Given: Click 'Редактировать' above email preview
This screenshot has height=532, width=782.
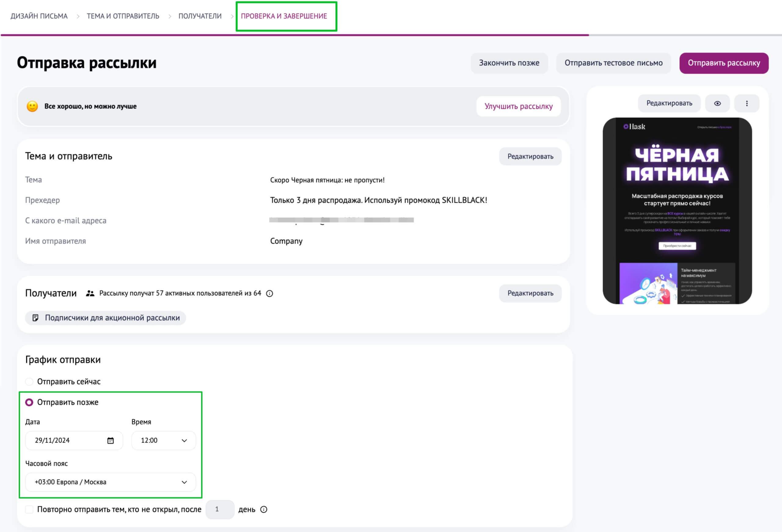Looking at the screenshot, I should (x=669, y=103).
